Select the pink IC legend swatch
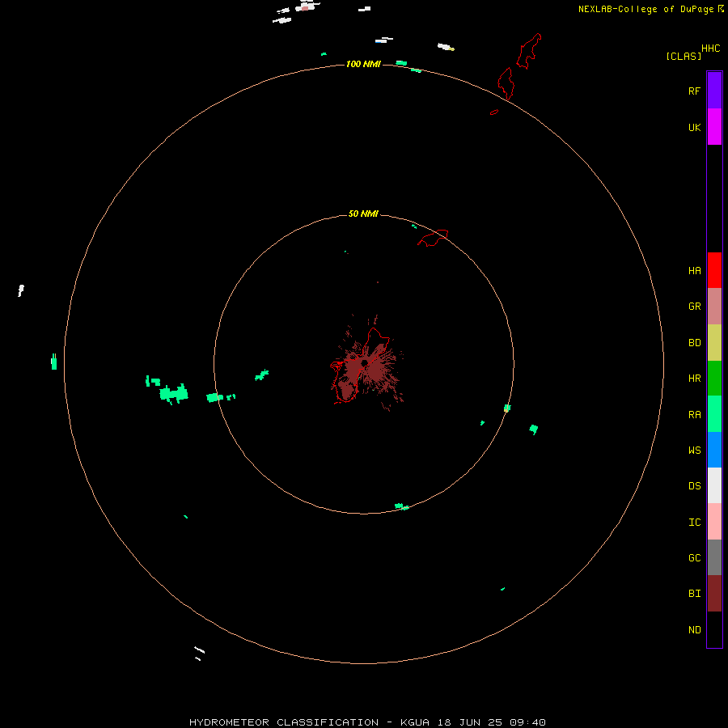Screen dimensions: 728x728 pos(714,522)
